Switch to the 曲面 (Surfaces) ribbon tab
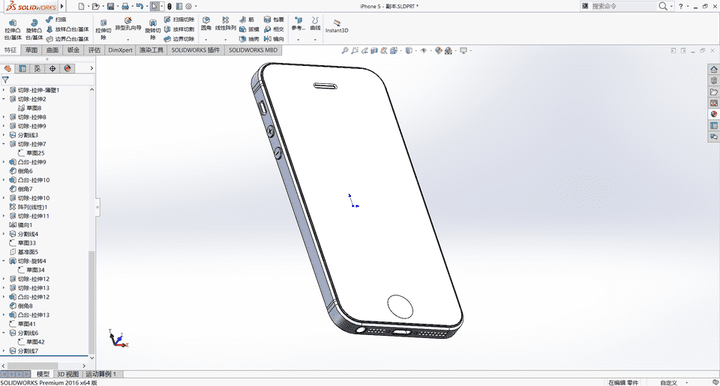Viewport: 720px width, 386px height. (52, 50)
